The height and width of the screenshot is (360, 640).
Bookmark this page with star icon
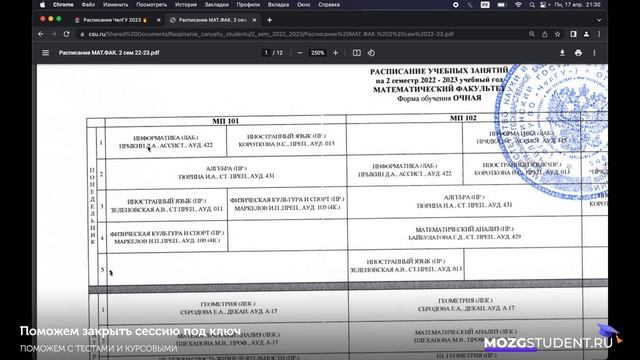[x=558, y=34]
